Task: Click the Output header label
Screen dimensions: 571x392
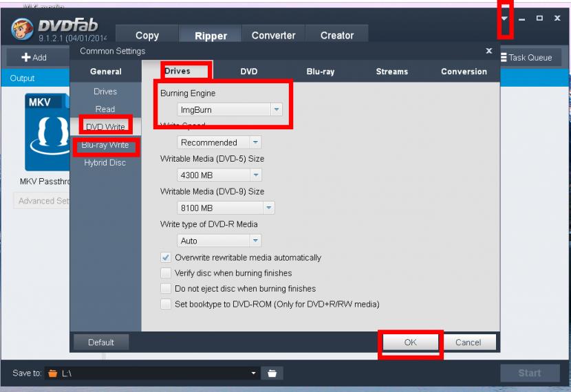Action: click(x=22, y=78)
